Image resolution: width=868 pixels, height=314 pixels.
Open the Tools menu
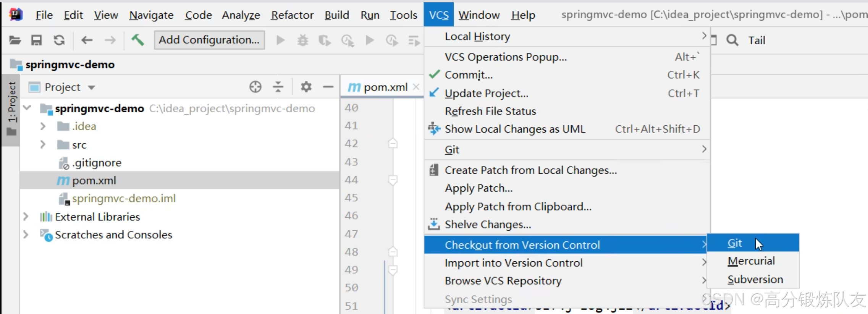(403, 15)
